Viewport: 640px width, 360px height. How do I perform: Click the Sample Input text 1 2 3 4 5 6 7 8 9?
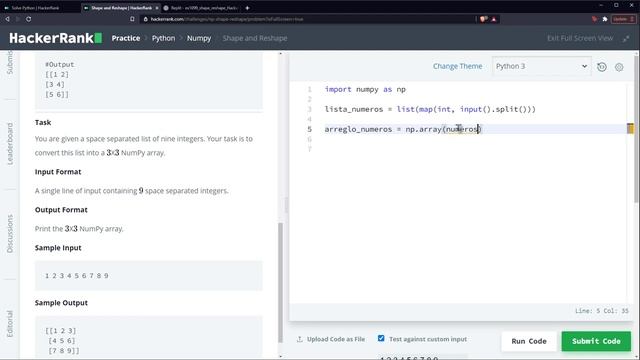pos(77,276)
